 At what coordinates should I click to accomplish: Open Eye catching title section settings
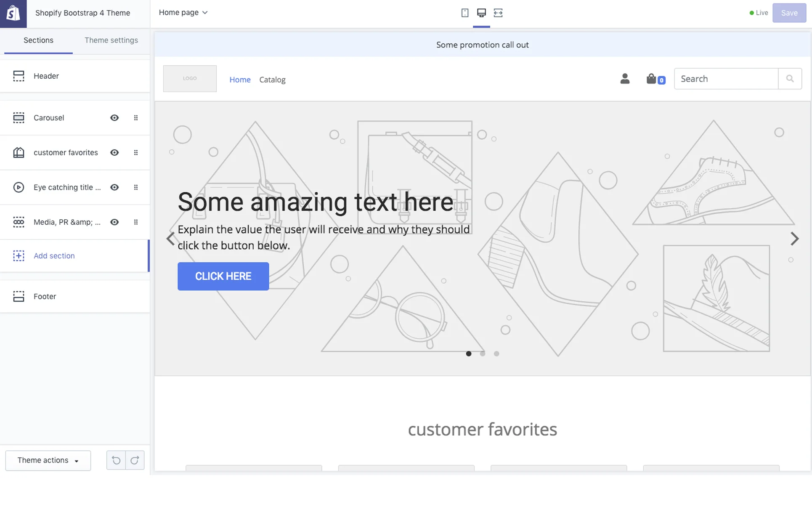click(67, 187)
